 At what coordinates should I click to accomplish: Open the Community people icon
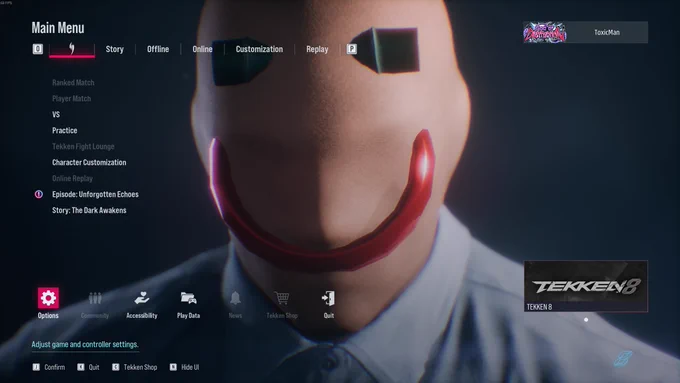coord(95,298)
